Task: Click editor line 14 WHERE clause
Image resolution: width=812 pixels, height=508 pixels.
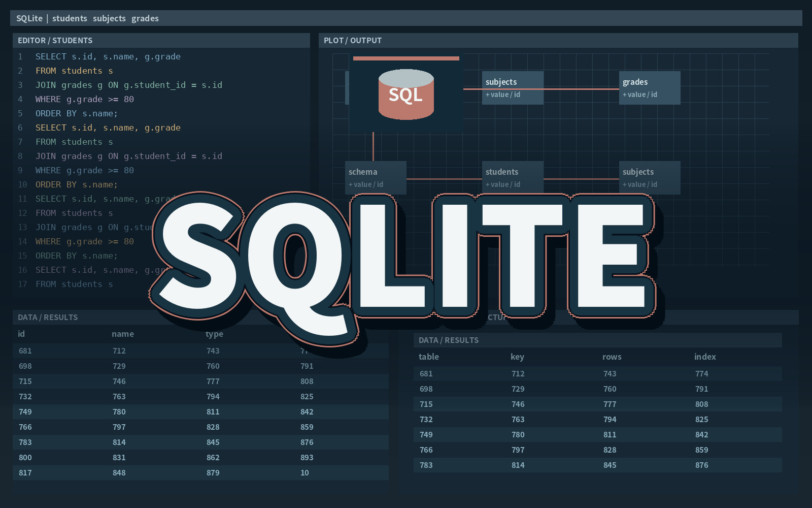Action: click(x=85, y=241)
